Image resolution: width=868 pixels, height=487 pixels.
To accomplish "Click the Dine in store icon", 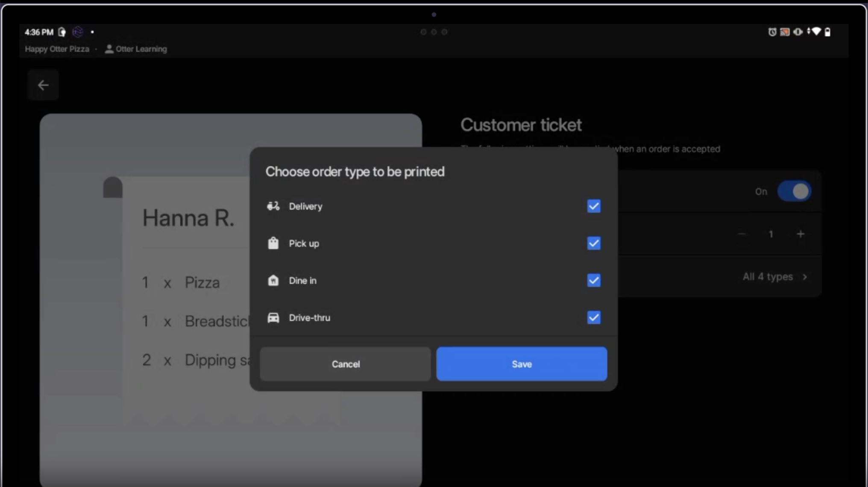I will click(273, 280).
